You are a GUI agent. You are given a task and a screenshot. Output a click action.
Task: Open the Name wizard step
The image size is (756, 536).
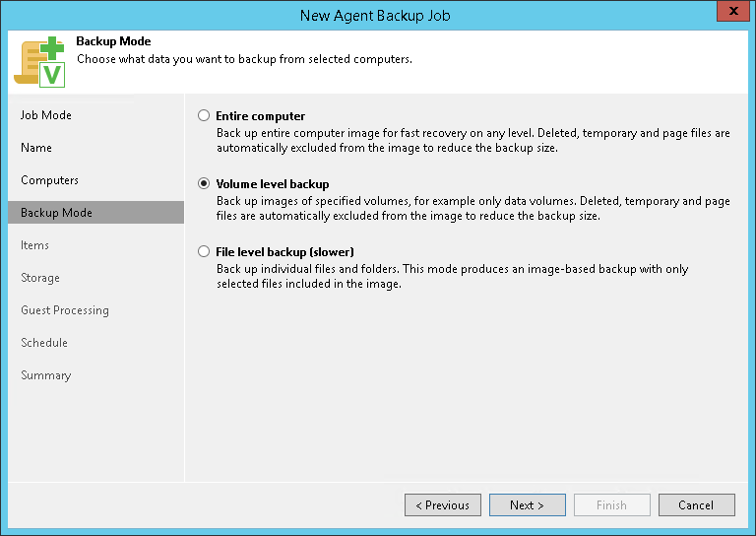click(x=36, y=148)
